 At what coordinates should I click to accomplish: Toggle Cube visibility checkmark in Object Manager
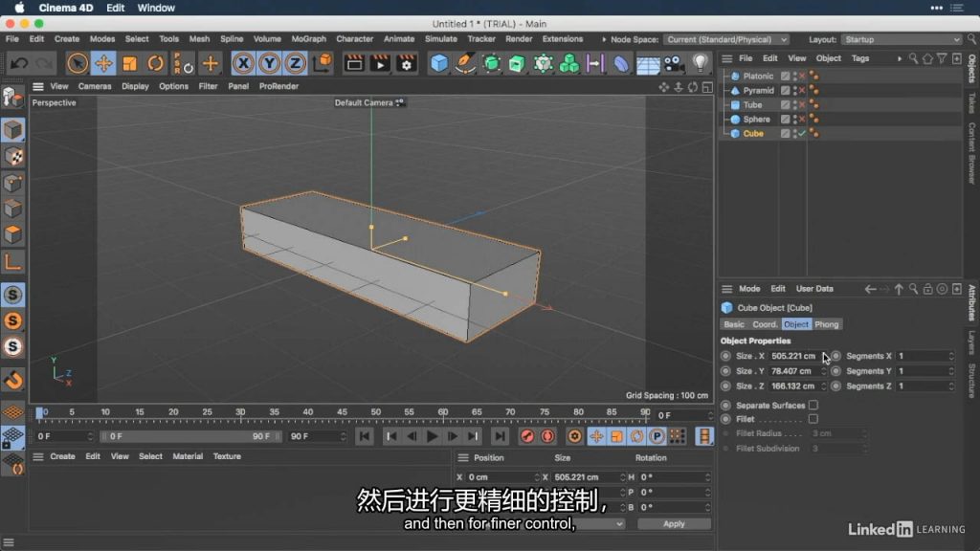tap(802, 134)
